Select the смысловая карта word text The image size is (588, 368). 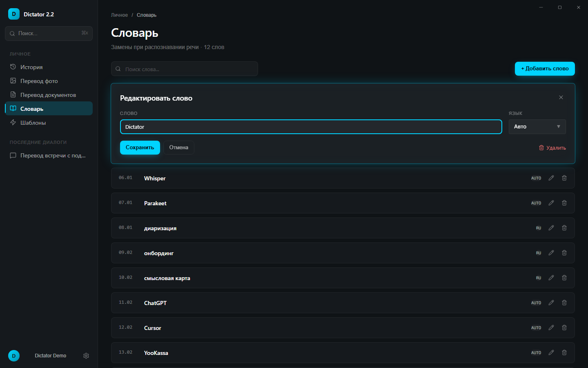pyautogui.click(x=167, y=278)
